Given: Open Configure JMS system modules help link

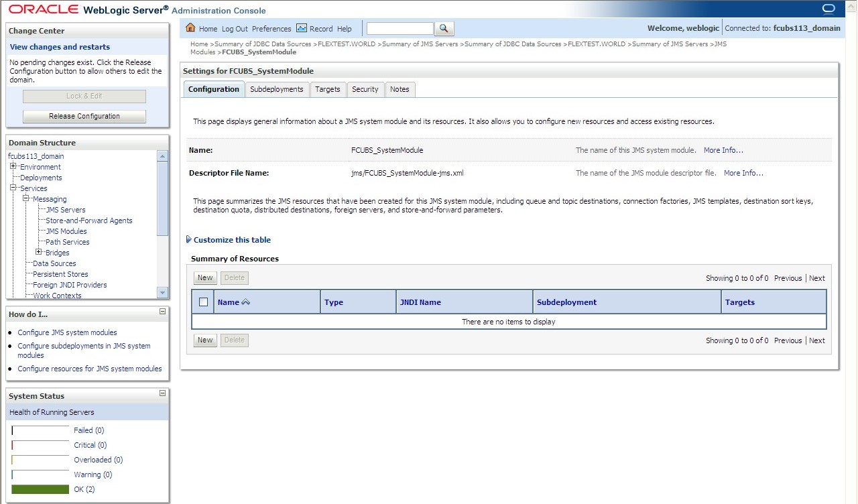Looking at the screenshot, I should 67,332.
